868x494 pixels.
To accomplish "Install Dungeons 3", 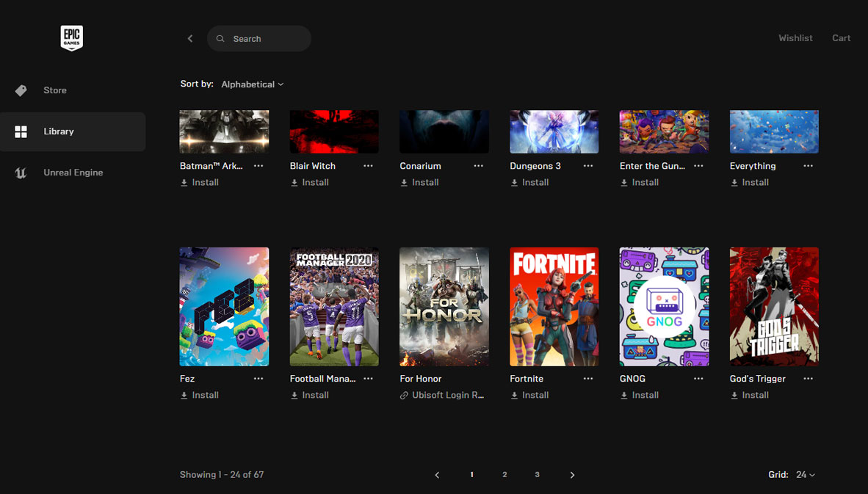I will [529, 183].
